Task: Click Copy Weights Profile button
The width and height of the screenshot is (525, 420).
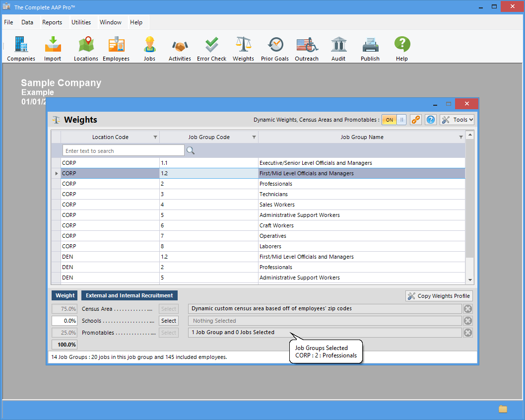Action: [439, 296]
